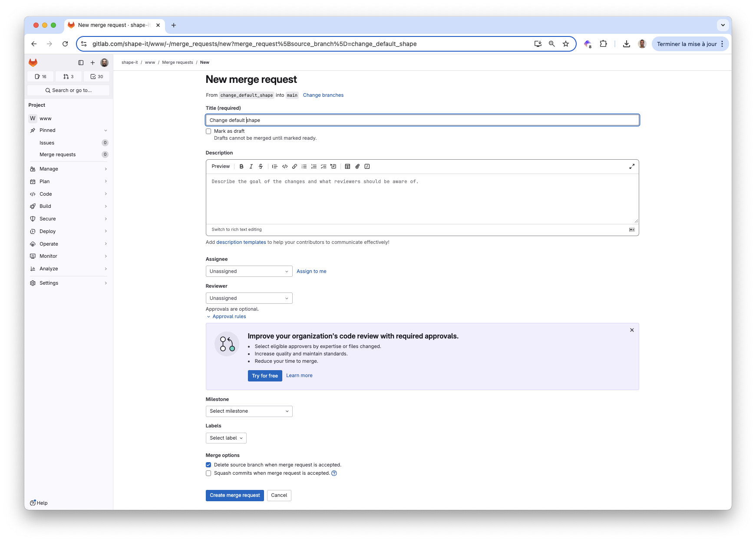Viewport: 756px width, 542px height.
Task: Open squash commits help icon
Action: [x=334, y=473]
